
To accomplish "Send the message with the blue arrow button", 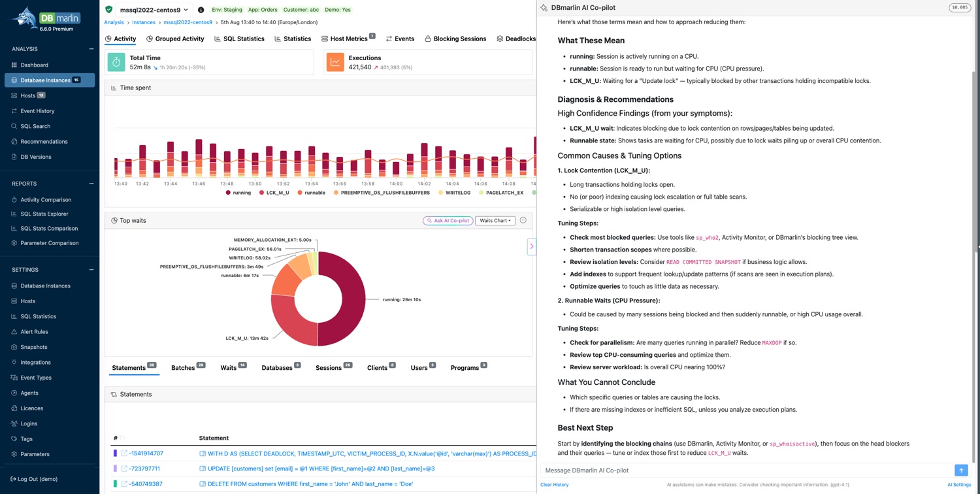I will [x=961, y=470].
